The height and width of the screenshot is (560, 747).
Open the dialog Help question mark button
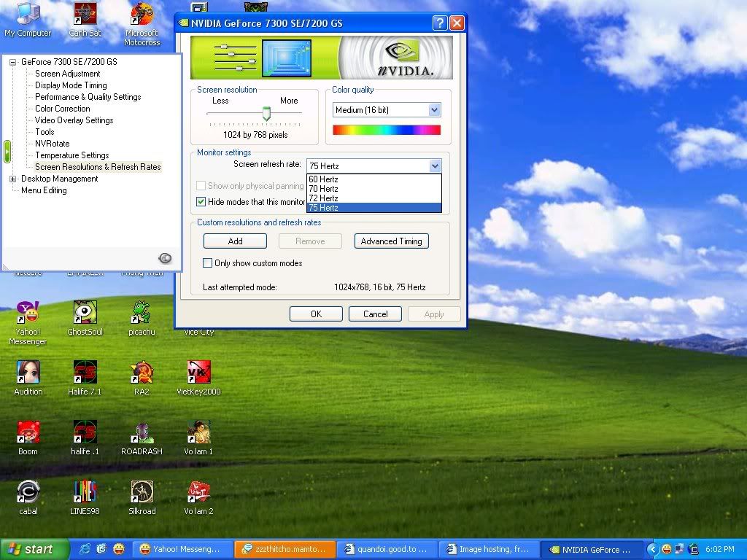pyautogui.click(x=440, y=23)
